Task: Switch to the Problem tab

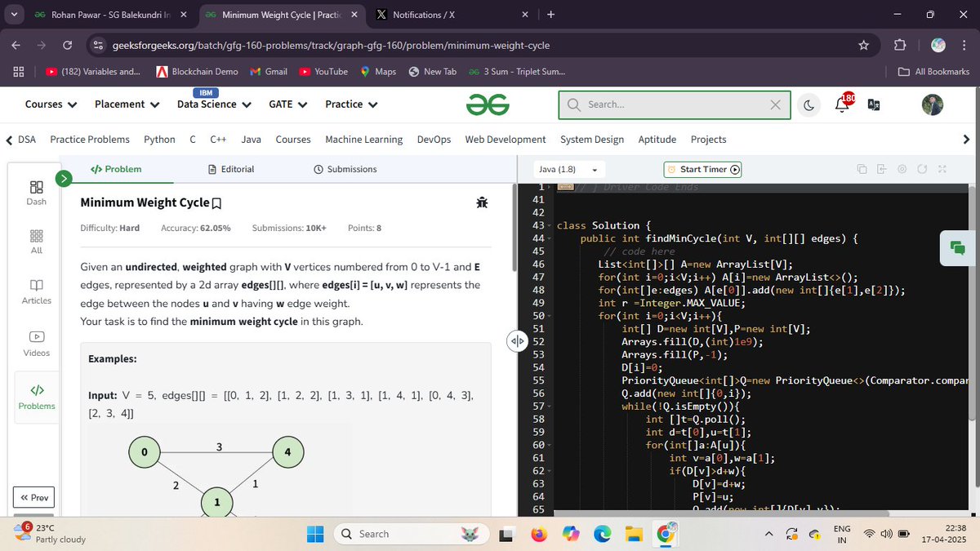Action: coord(116,169)
